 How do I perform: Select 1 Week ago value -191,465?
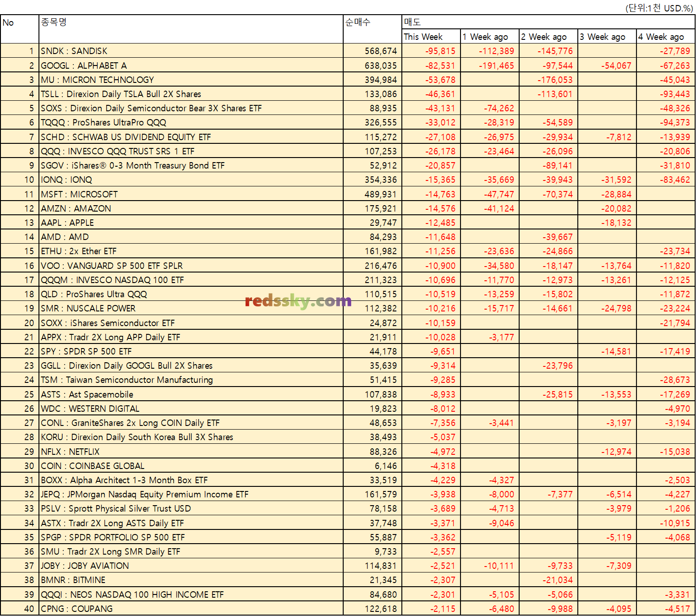pyautogui.click(x=497, y=65)
